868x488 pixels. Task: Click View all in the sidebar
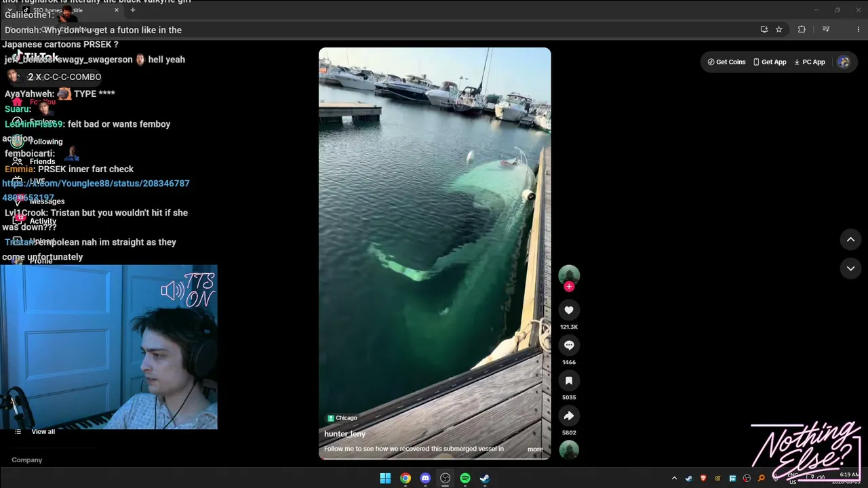(x=43, y=432)
